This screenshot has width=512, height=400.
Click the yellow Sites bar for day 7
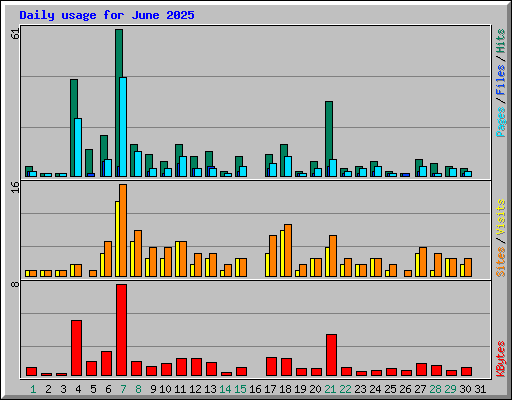pos(117,239)
